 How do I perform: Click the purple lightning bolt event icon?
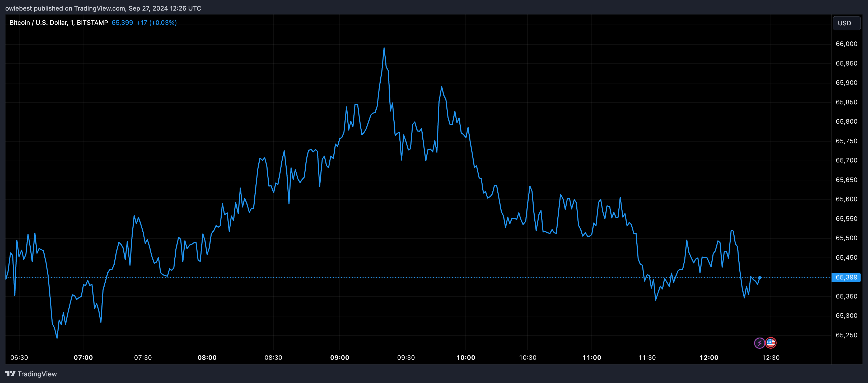[x=759, y=343]
